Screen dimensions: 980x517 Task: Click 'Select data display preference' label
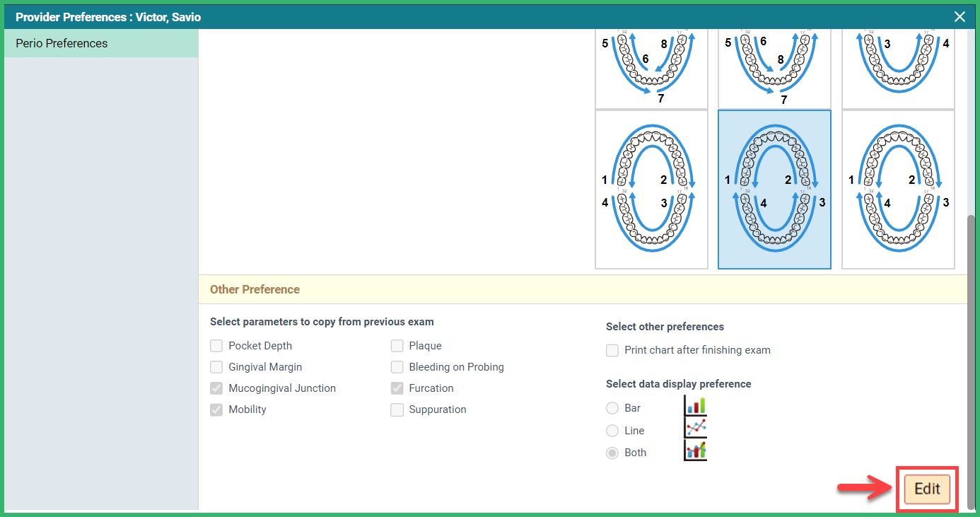678,384
